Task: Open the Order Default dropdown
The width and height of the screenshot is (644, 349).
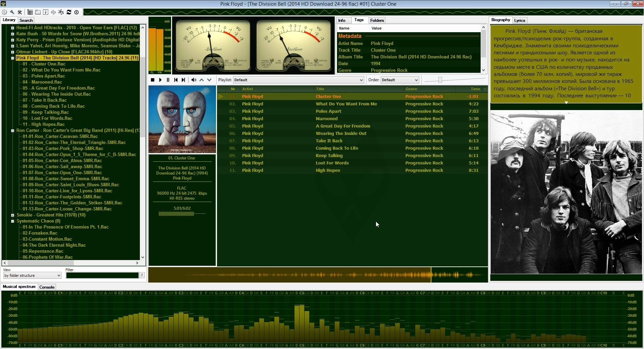Action: click(x=400, y=80)
